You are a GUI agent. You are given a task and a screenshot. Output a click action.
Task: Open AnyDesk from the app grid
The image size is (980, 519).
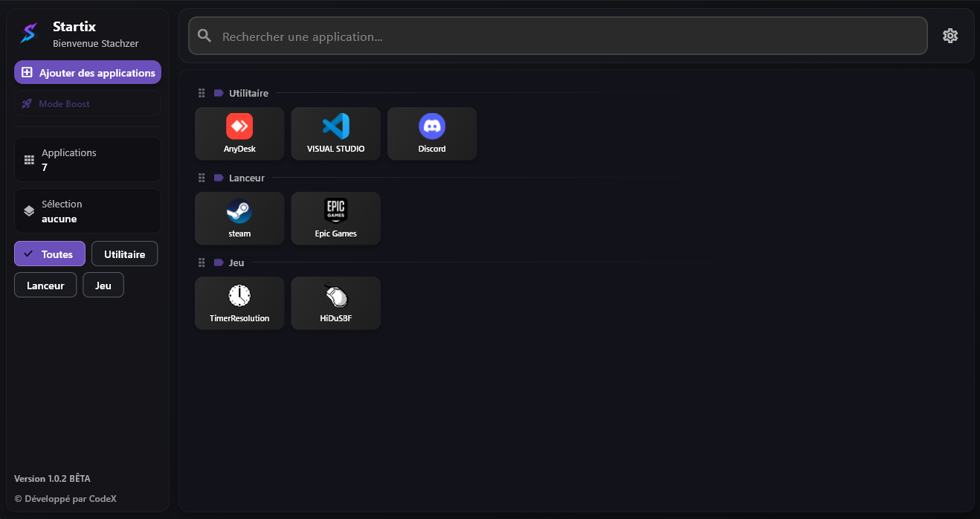[239, 133]
